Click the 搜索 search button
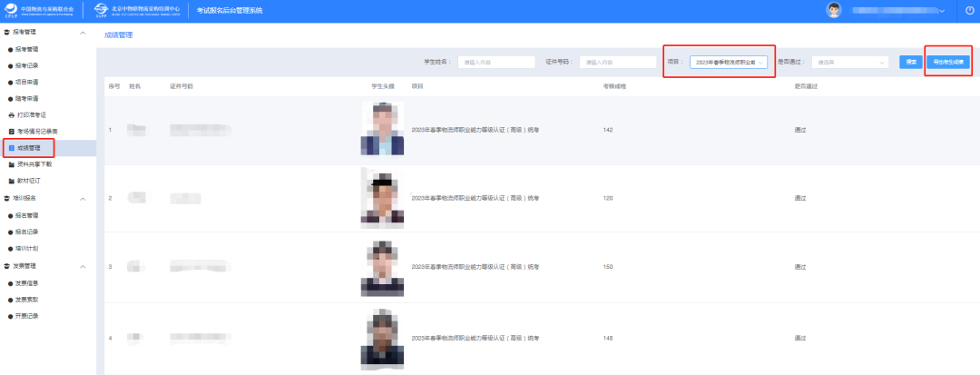 [x=909, y=62]
